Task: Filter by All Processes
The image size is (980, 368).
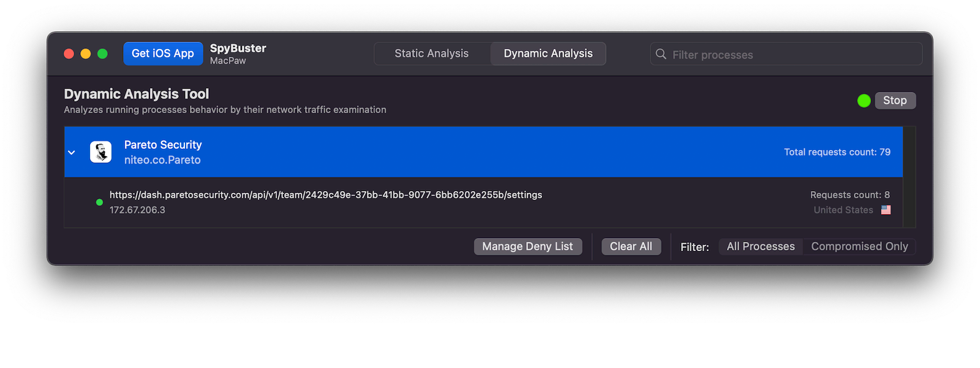Action: pyautogui.click(x=761, y=247)
